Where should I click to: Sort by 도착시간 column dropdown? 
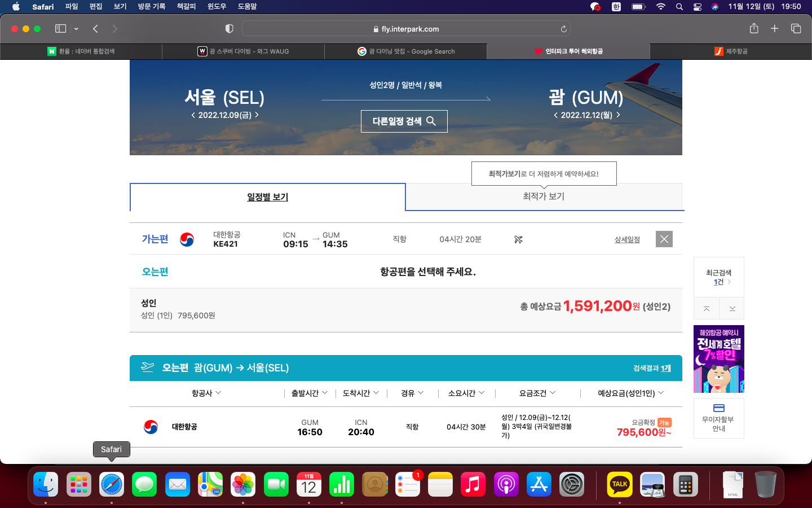[x=361, y=393]
